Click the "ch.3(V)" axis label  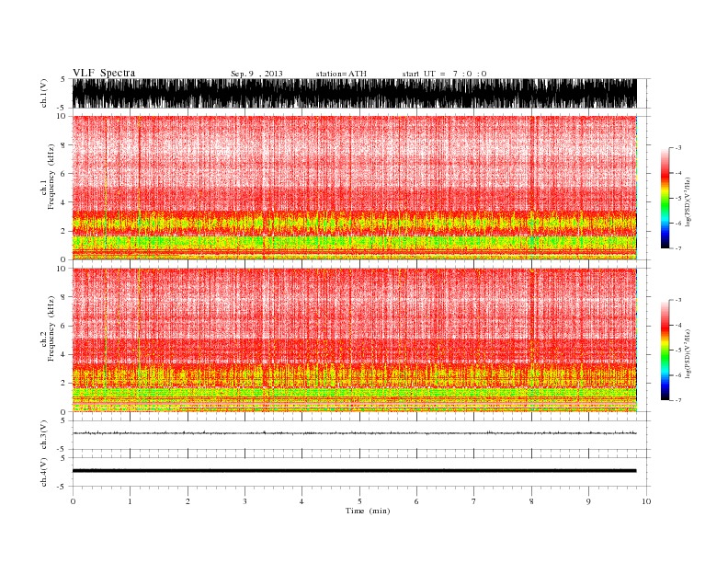coord(44,435)
